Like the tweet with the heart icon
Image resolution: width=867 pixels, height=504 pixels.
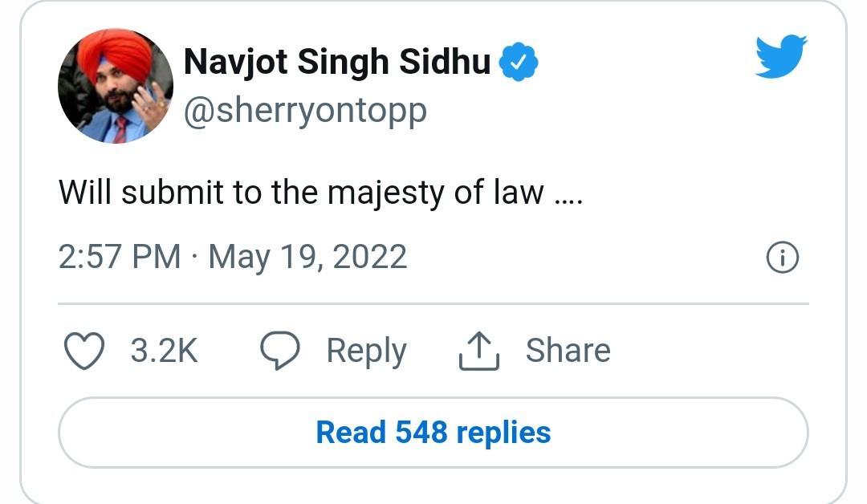click(x=83, y=352)
